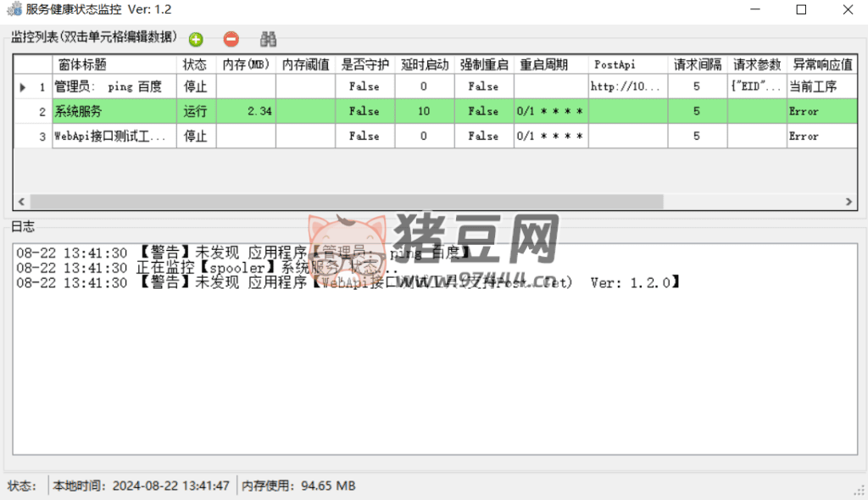Click the 是否守护 column header
Screen dimensions: 868x500
click(x=364, y=64)
